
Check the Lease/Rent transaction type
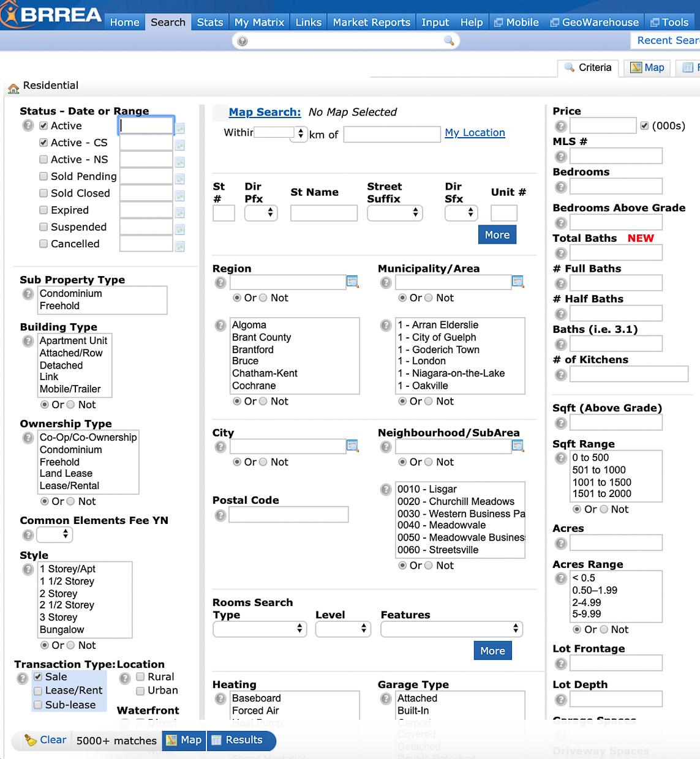pos(38,691)
